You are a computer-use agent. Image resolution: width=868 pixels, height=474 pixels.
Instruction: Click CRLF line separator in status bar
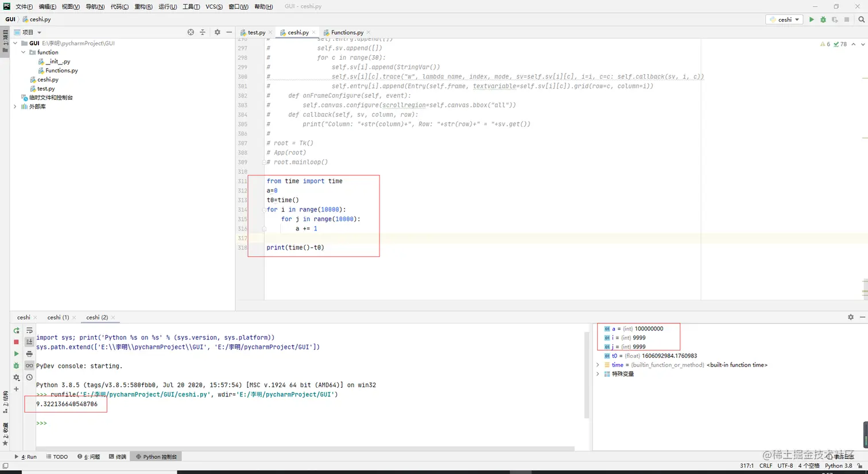coord(766,466)
